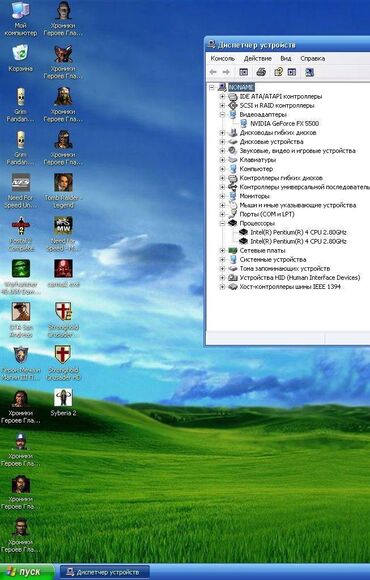
Task: Expand Дисководы гибких дисков node
Action: pyautogui.click(x=222, y=133)
